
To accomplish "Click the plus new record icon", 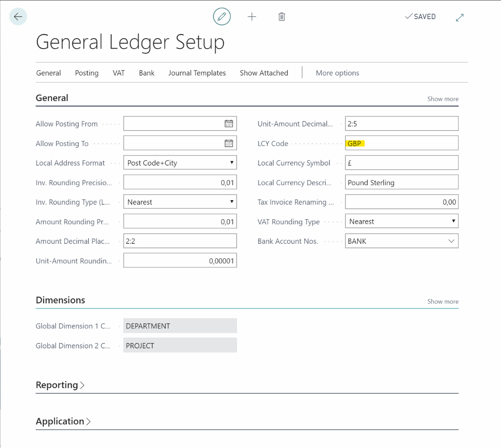I will coord(252,17).
